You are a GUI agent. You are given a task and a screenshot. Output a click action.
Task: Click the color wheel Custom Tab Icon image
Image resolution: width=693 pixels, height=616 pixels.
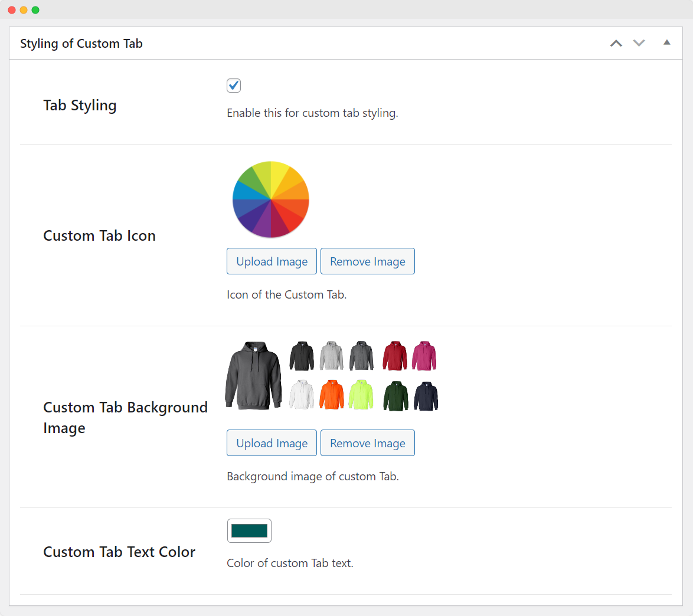click(x=271, y=199)
